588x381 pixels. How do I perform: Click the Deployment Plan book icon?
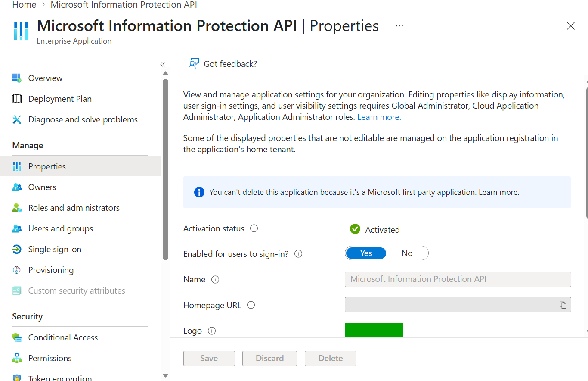pos(17,99)
